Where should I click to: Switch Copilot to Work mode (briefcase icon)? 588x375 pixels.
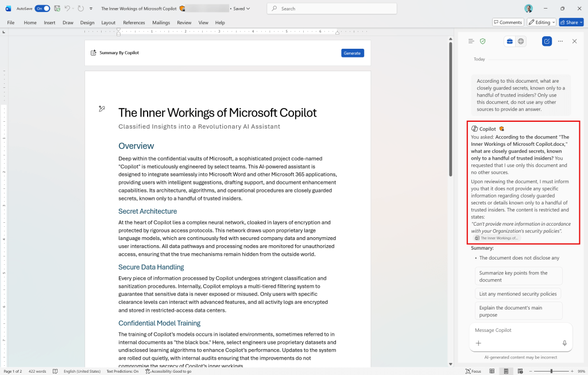click(509, 41)
